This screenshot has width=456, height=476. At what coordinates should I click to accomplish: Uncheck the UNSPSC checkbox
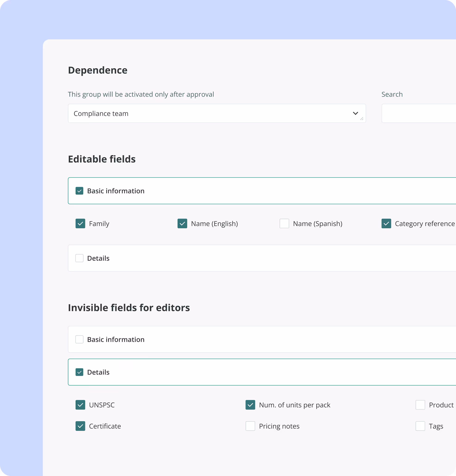pos(80,405)
